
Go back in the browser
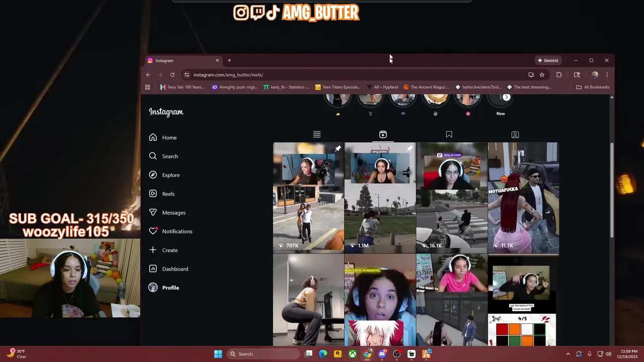(148, 75)
